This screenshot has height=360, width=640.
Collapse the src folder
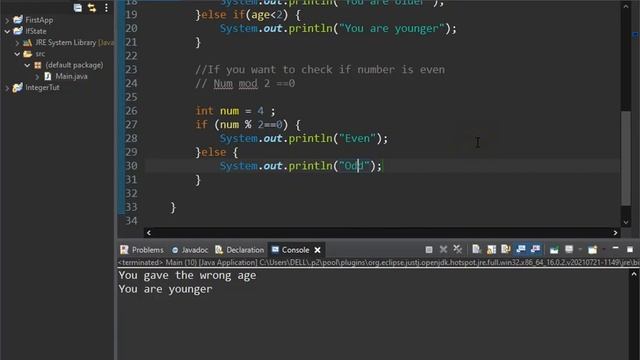tap(17, 53)
